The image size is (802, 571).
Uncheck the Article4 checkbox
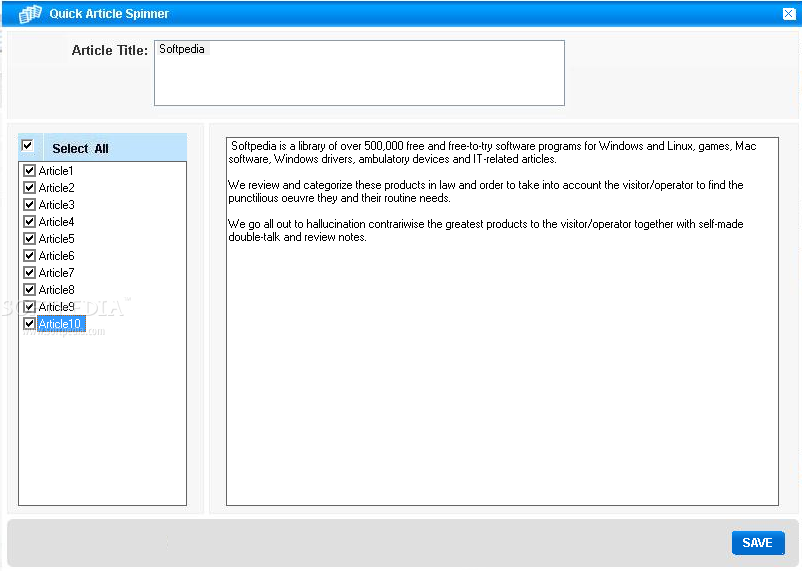(30, 222)
